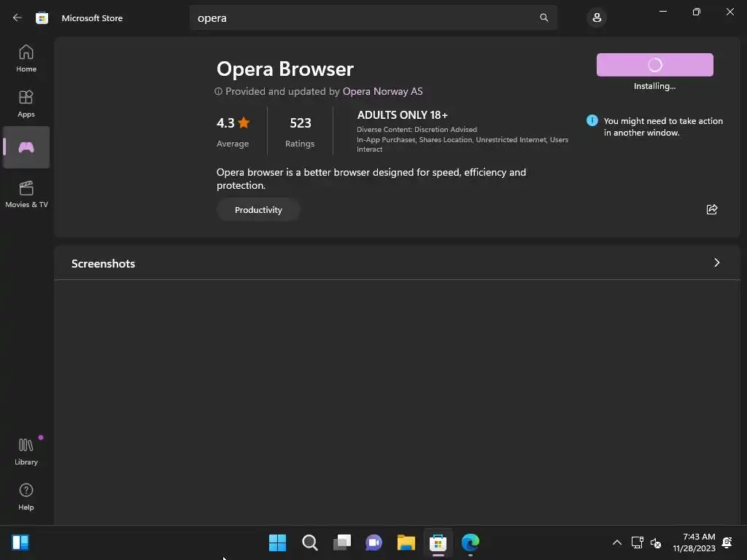Click the search magnifier icon
Screen dimensions: 747x560
[543, 17]
